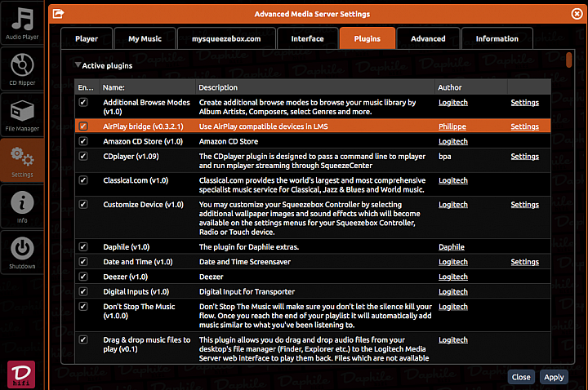588x390 pixels.
Task: Select 'Deezer (v1.0)' name text
Action: (125, 277)
